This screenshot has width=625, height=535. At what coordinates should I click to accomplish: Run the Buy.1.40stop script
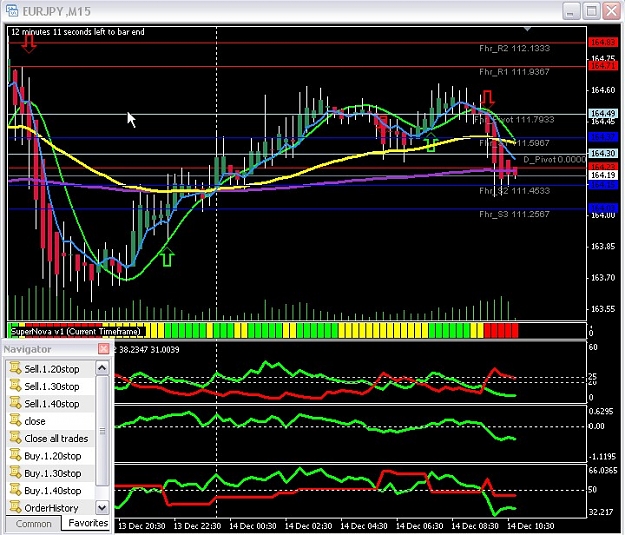point(53,491)
